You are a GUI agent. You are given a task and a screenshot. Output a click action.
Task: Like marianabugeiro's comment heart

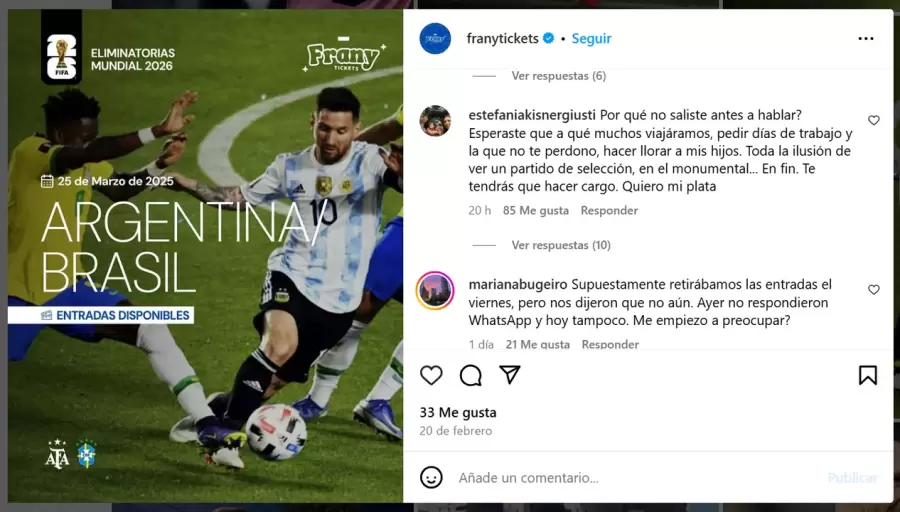point(874,290)
